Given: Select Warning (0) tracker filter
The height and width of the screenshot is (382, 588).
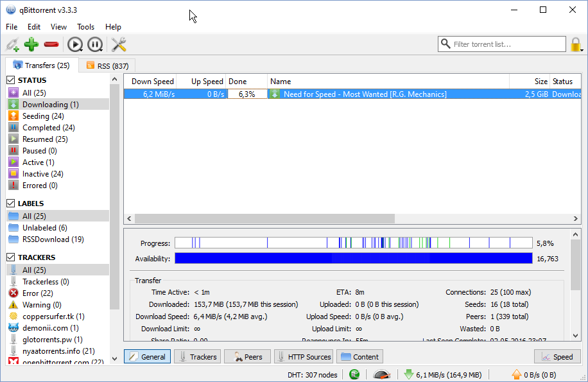Looking at the screenshot, I should click(x=58, y=305).
